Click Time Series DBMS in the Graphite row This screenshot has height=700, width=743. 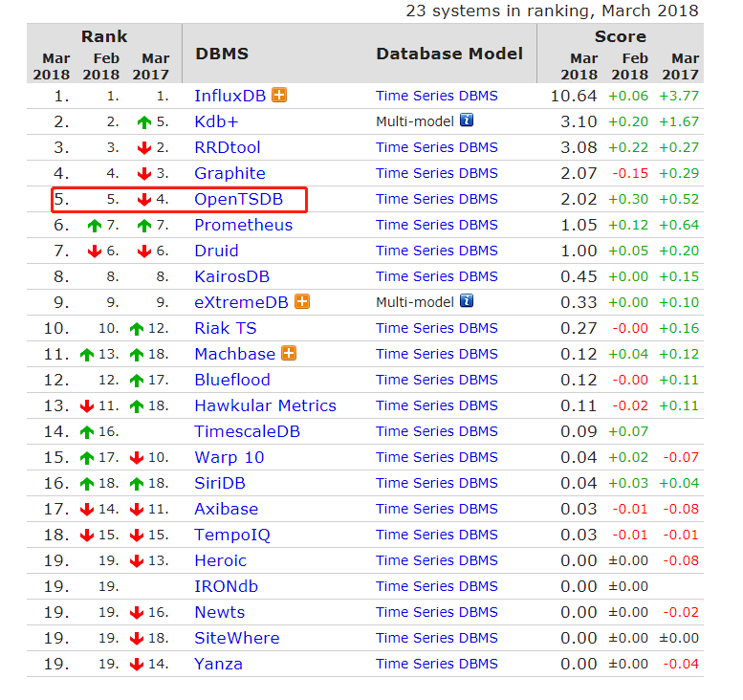(x=437, y=173)
